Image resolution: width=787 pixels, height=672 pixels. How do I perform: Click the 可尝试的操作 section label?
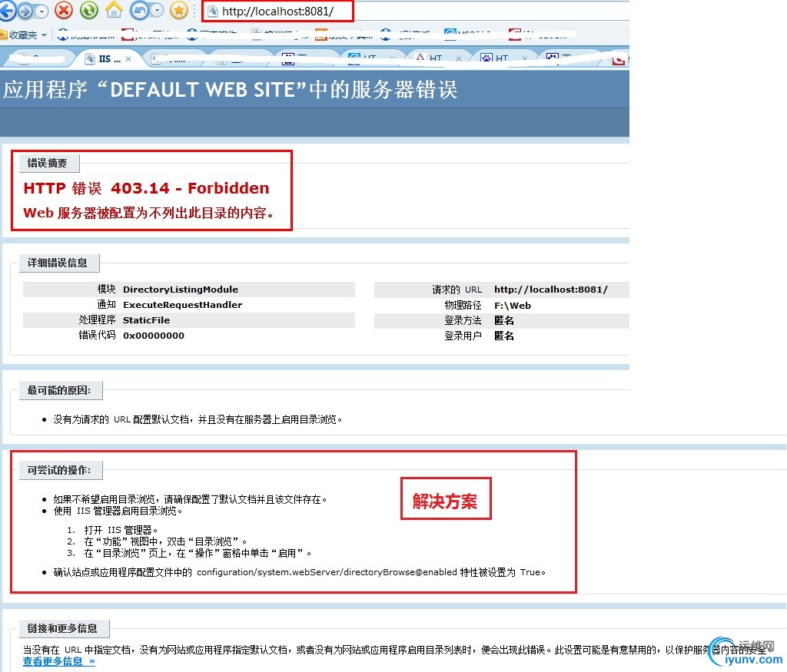(59, 470)
